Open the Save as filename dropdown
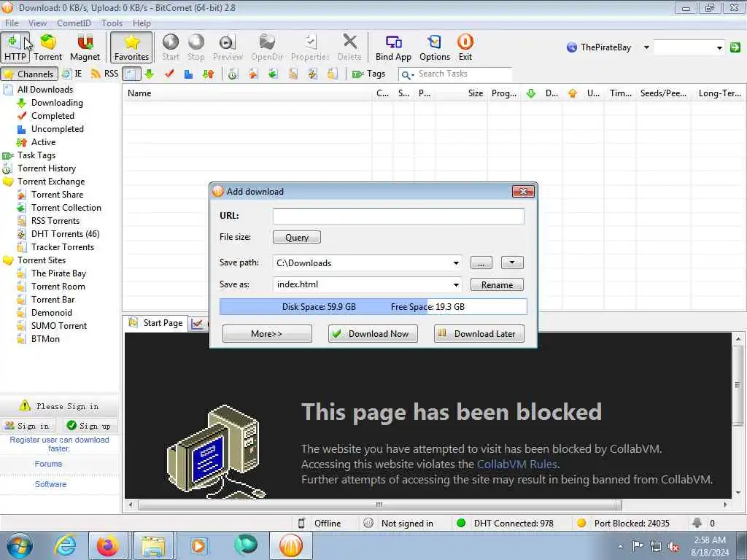Viewport: 747px width, 560px height. 456,285
